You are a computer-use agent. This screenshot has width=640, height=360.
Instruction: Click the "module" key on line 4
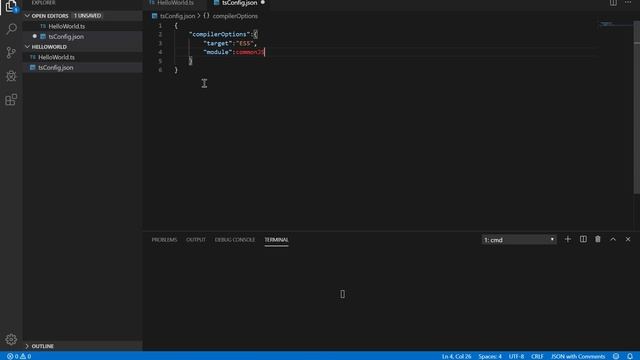[x=217, y=52]
